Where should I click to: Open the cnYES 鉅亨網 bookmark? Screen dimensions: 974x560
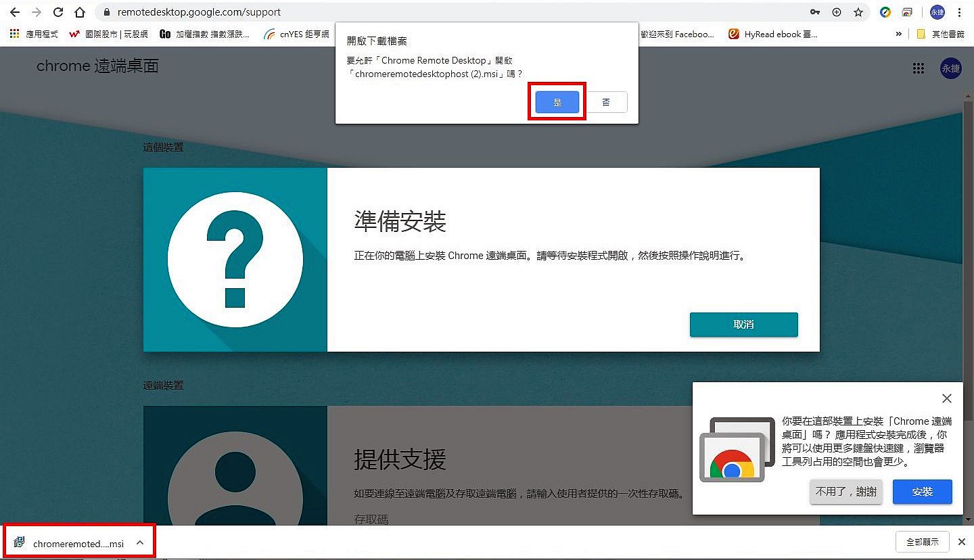(296, 34)
